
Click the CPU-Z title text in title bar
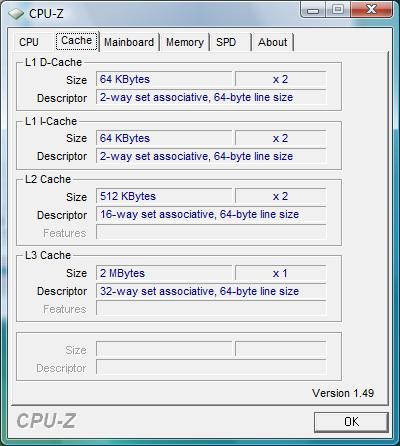pos(46,14)
